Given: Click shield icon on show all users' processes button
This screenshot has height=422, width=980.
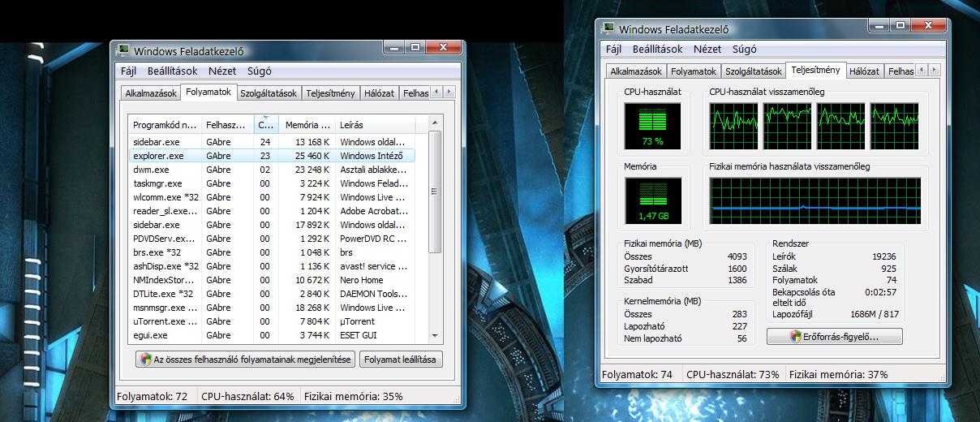Looking at the screenshot, I should tap(145, 360).
